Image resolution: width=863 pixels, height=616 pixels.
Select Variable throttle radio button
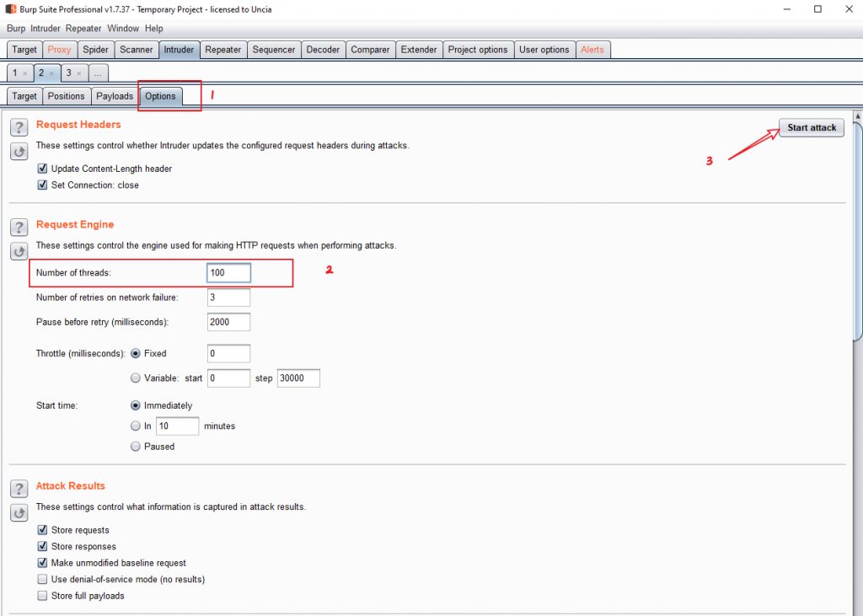point(136,378)
